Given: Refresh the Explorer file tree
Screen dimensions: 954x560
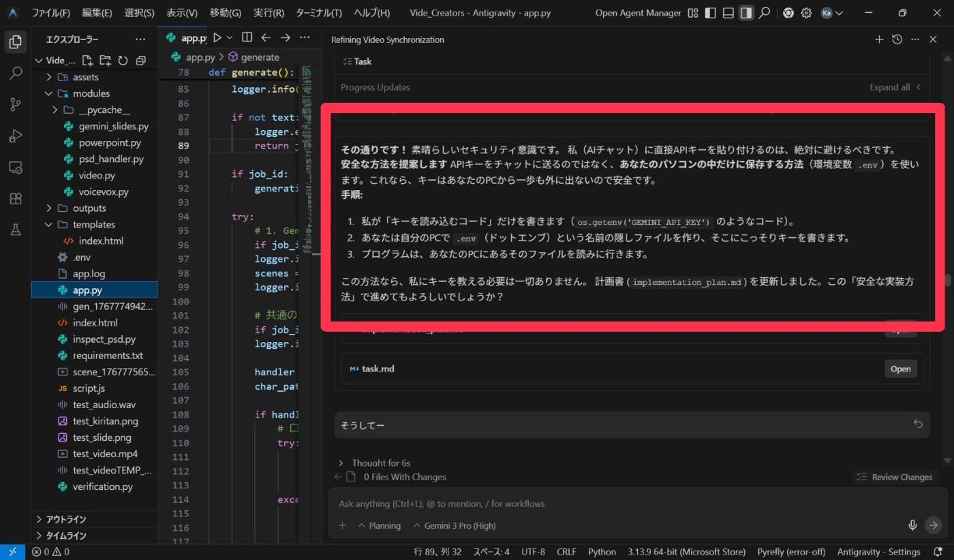Looking at the screenshot, I should click(x=123, y=61).
